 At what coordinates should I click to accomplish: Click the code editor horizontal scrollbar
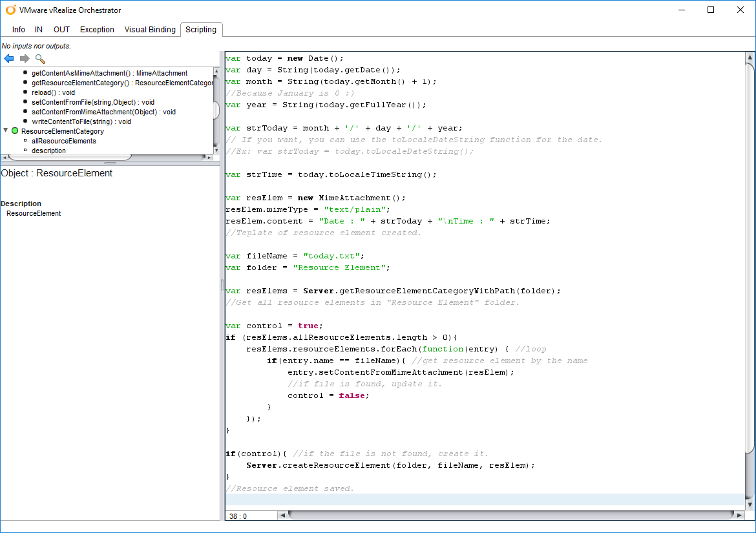coord(510,516)
